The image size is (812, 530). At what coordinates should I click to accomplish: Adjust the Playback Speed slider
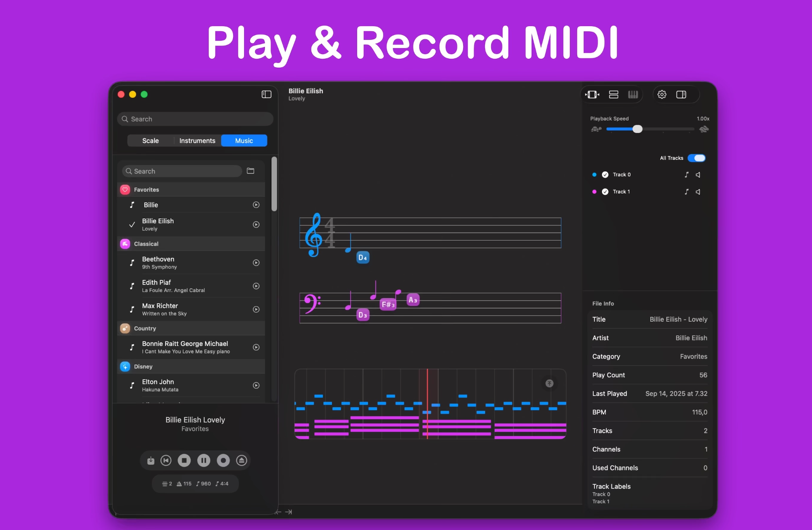tap(637, 129)
